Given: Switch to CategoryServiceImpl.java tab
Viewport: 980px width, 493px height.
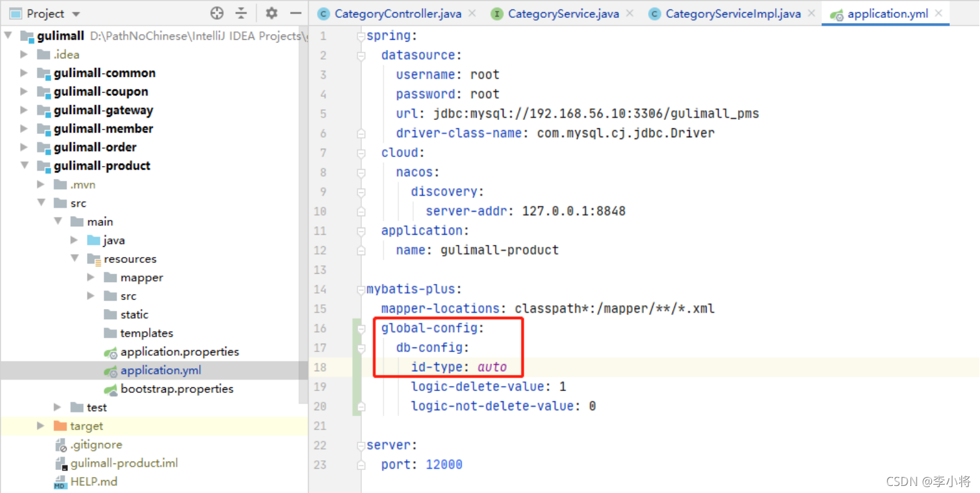Looking at the screenshot, I should 733,13.
